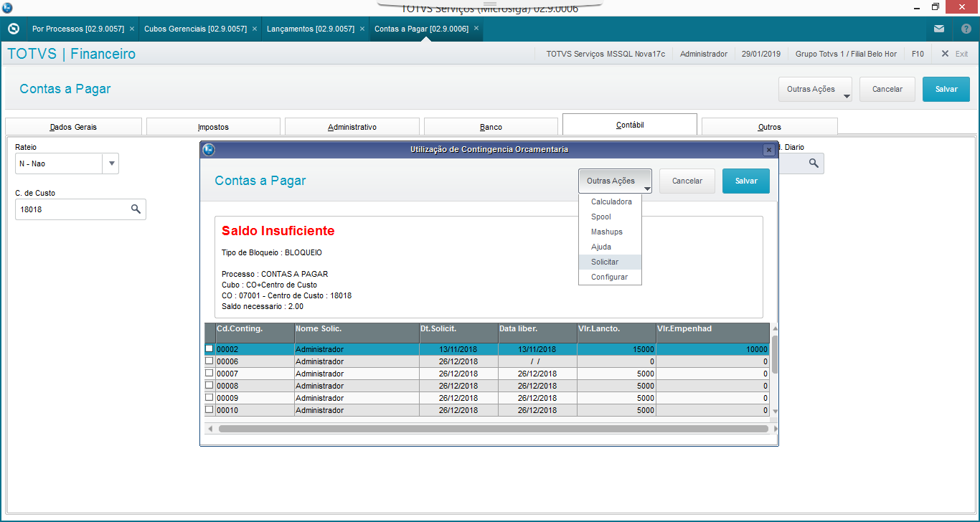Switch to the Outros tab
Screen dimensions: 980x522
tap(769, 127)
